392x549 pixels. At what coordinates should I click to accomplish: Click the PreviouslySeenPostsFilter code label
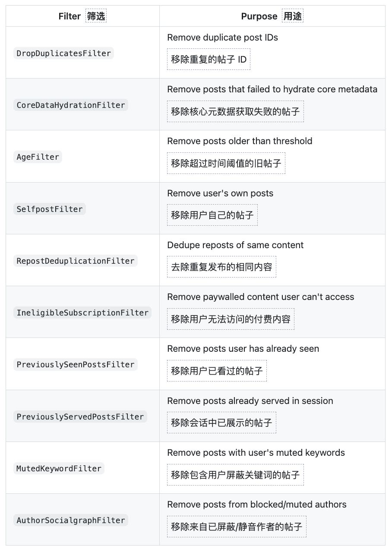(76, 365)
